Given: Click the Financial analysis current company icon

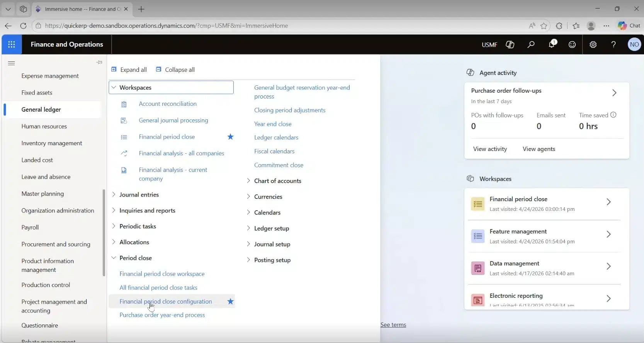Looking at the screenshot, I should pos(124,170).
